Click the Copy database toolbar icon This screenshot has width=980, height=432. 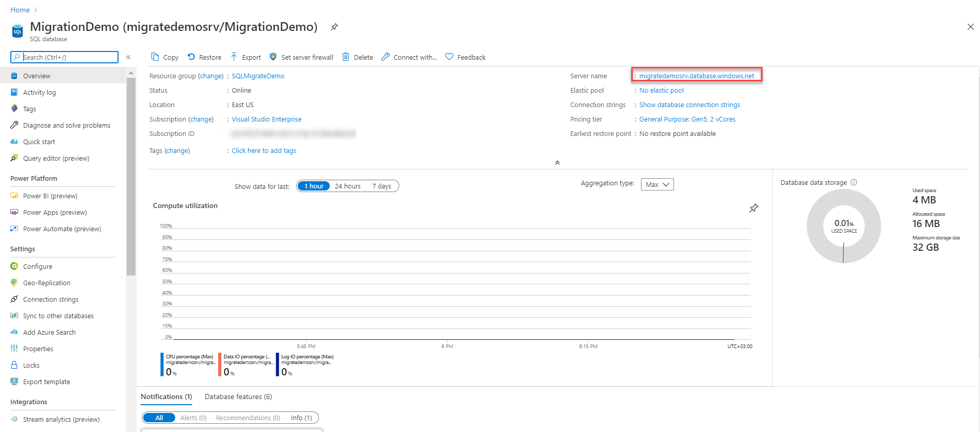click(x=155, y=57)
